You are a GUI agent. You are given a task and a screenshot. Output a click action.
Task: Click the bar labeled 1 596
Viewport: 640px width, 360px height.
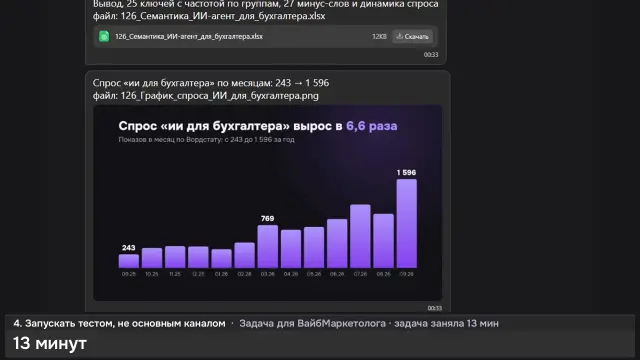407,223
